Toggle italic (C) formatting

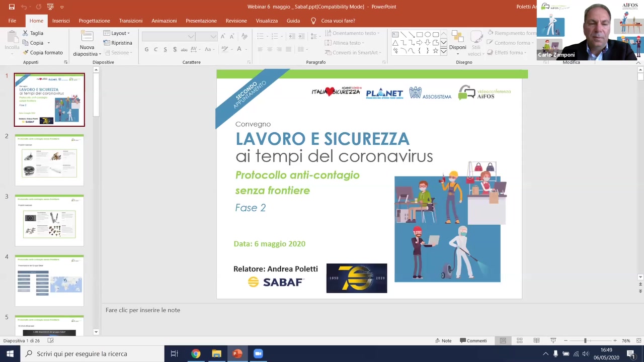(156, 49)
